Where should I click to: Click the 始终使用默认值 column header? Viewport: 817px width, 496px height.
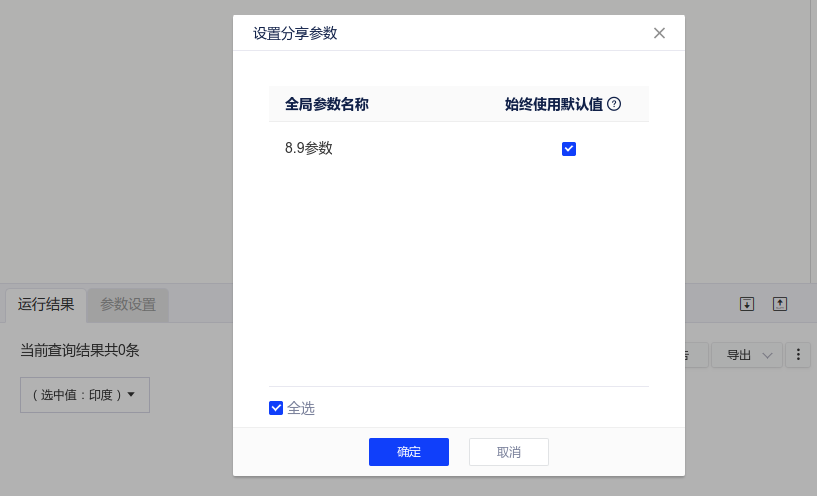553,104
